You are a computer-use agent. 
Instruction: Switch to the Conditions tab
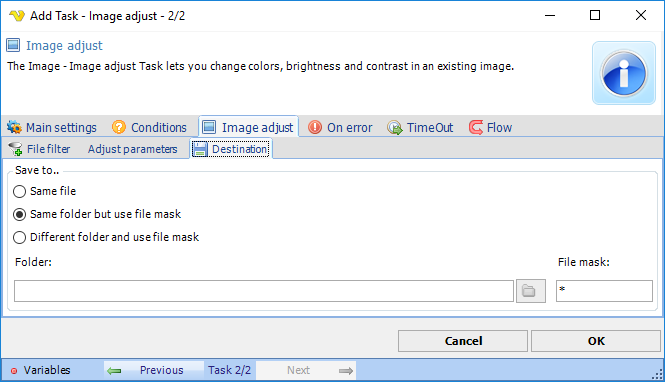pyautogui.click(x=149, y=127)
